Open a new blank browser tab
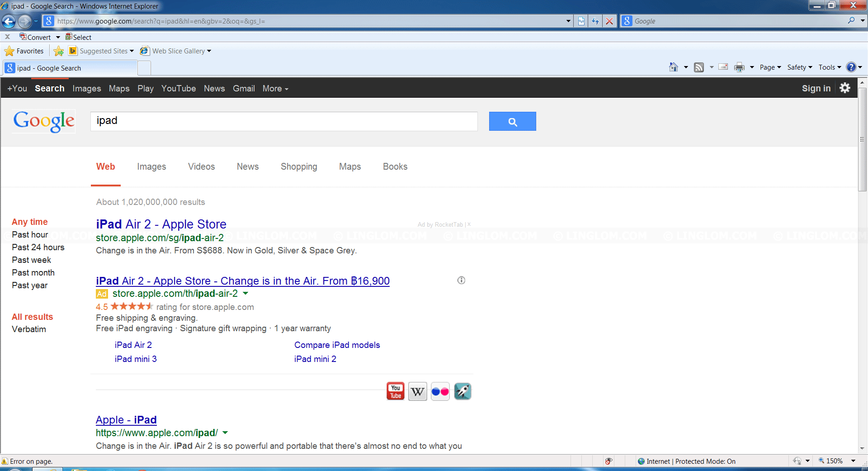The width and height of the screenshot is (868, 471). coord(144,68)
